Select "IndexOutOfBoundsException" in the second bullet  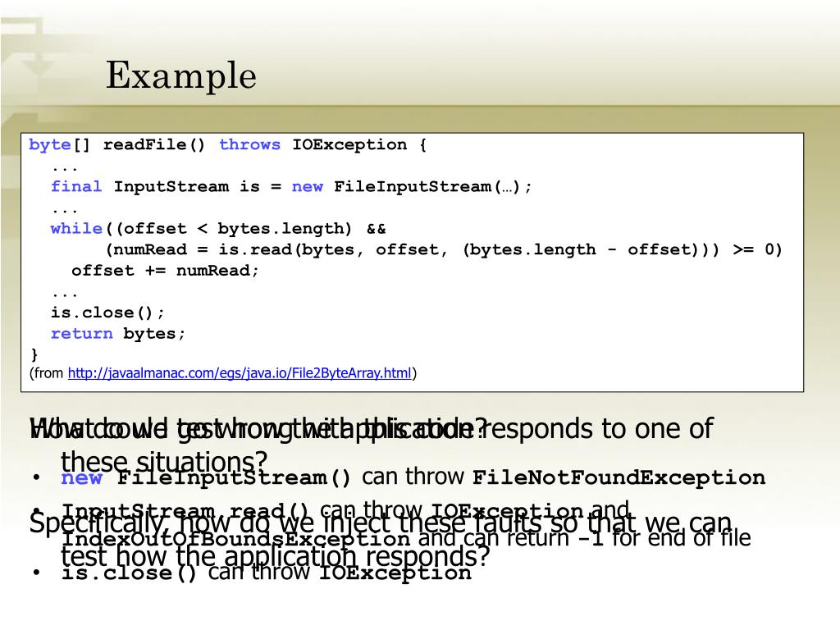(x=236, y=540)
